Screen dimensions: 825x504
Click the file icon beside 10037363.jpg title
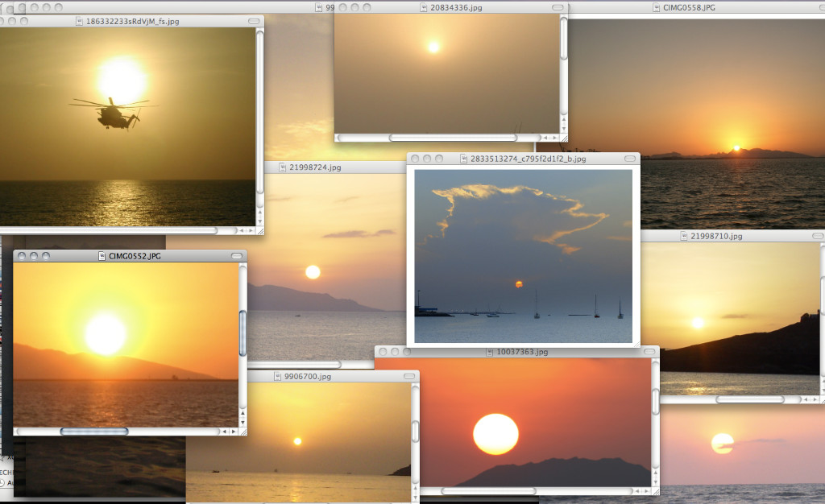(490, 353)
